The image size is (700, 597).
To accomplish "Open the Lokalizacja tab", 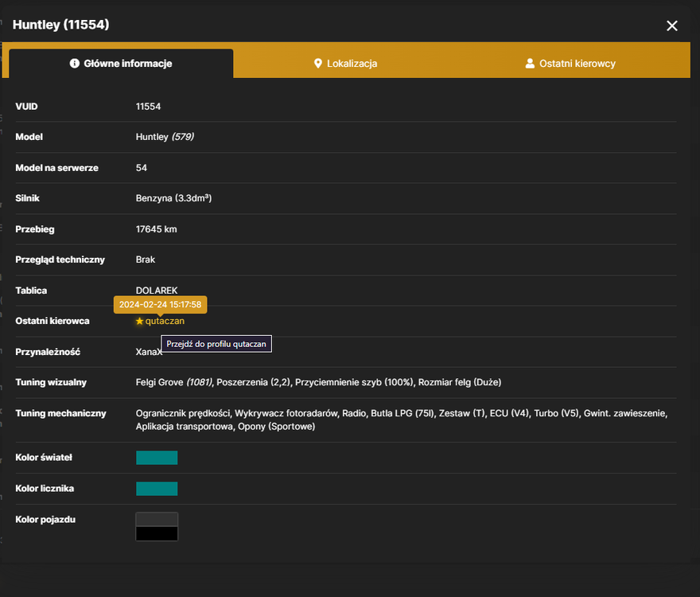I will coord(345,64).
